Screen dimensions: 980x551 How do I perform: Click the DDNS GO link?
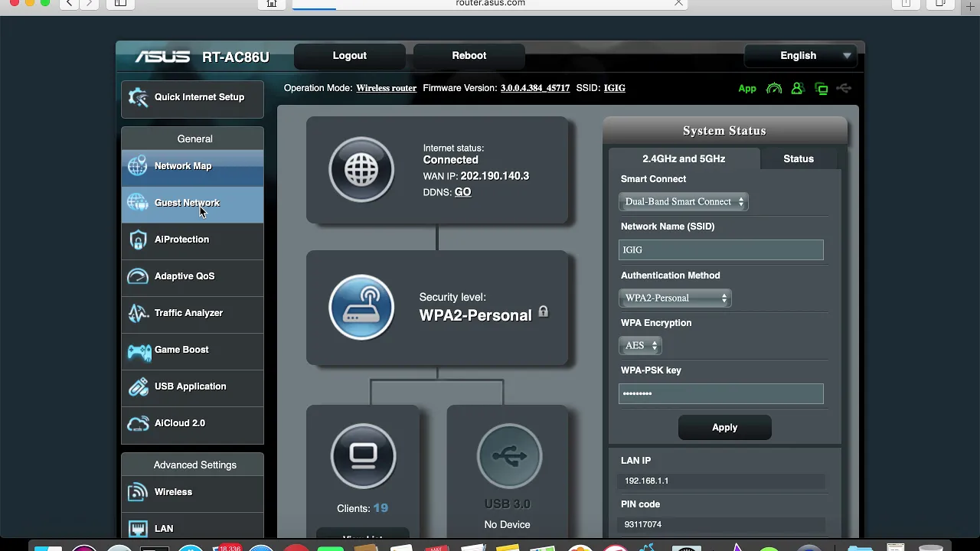[462, 192]
